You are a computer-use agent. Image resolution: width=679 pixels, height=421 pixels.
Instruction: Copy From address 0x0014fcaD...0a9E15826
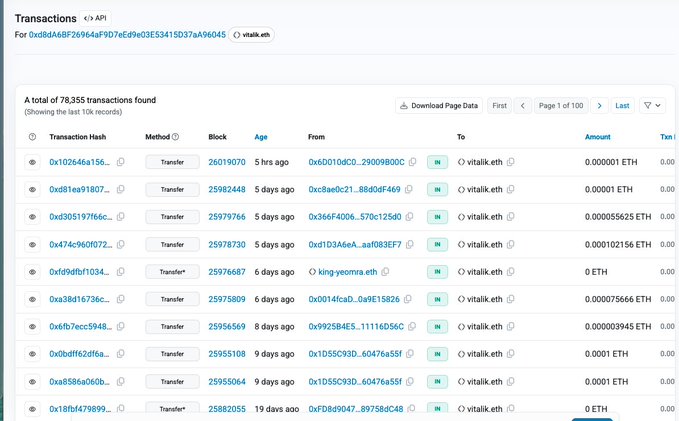tap(407, 299)
